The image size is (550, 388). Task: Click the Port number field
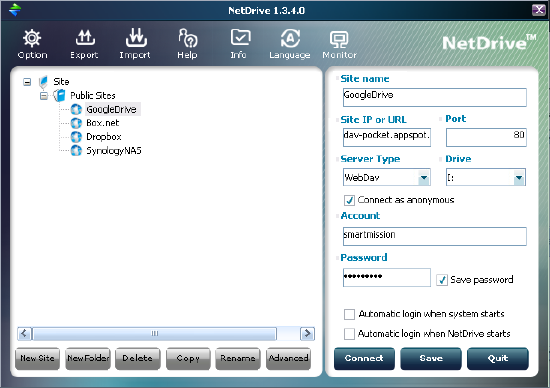486,137
